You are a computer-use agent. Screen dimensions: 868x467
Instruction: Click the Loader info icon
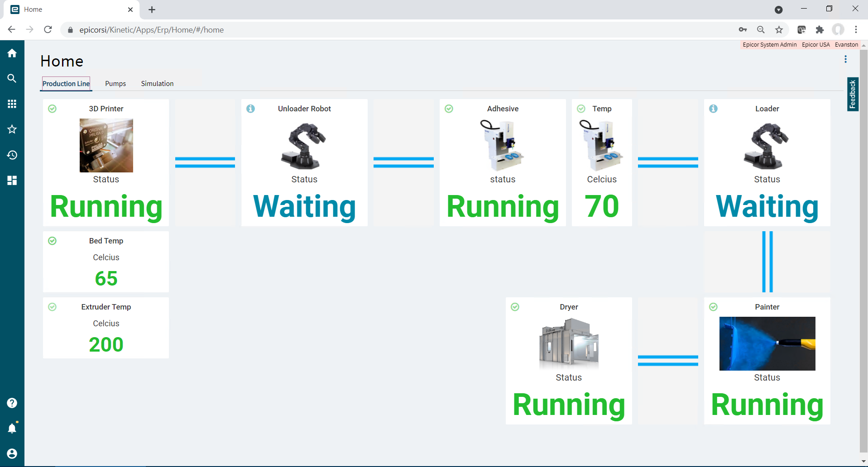[713, 109]
